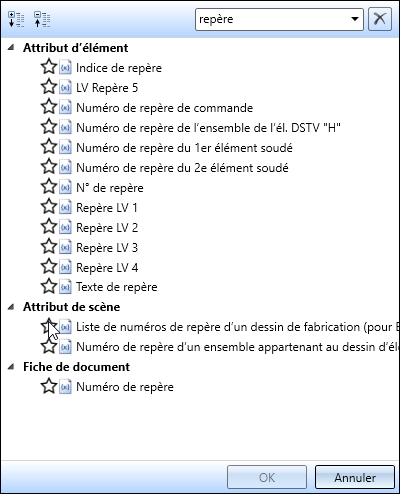Select Repère LV 4 attribute
400x494 pixels.
(x=107, y=268)
